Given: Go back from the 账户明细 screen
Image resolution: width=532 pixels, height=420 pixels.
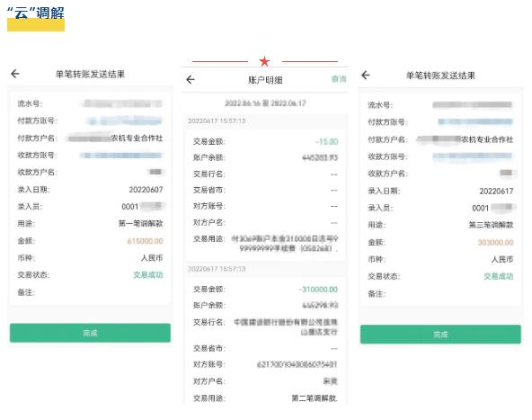Looking at the screenshot, I should pos(191,80).
